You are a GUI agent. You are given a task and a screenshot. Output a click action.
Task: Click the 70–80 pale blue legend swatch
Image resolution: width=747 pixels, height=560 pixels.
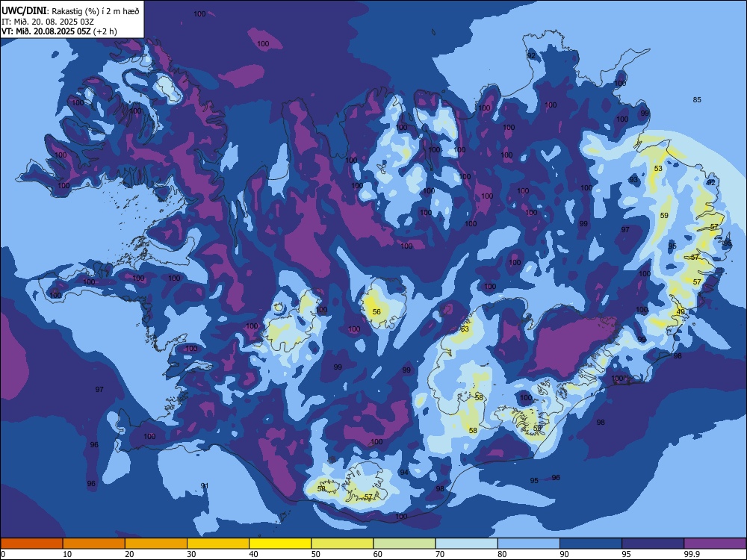click(x=466, y=544)
